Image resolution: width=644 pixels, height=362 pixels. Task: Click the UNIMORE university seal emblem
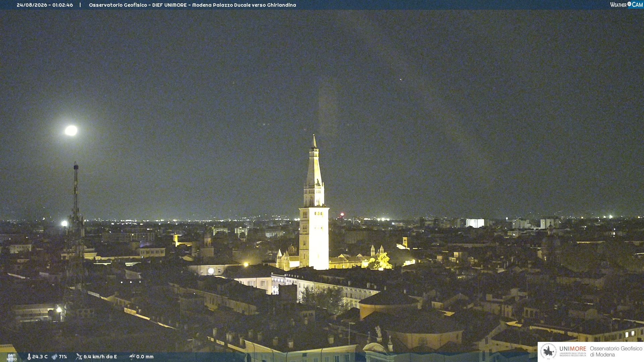click(548, 351)
